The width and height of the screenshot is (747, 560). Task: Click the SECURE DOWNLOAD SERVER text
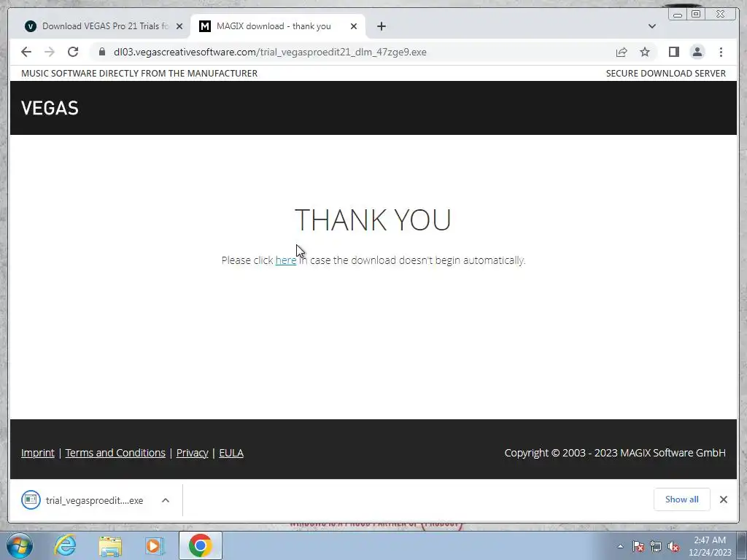pos(665,74)
